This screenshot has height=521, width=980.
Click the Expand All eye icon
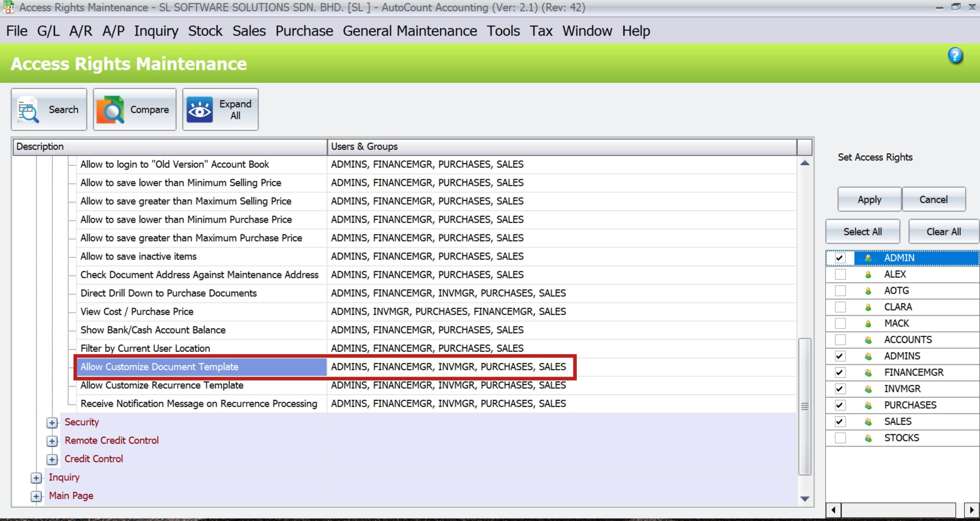click(x=200, y=109)
